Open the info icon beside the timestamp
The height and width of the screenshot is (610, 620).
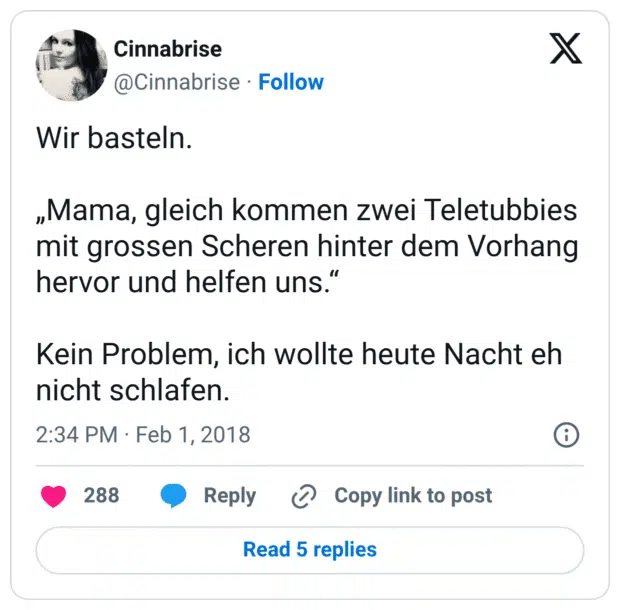(x=566, y=435)
